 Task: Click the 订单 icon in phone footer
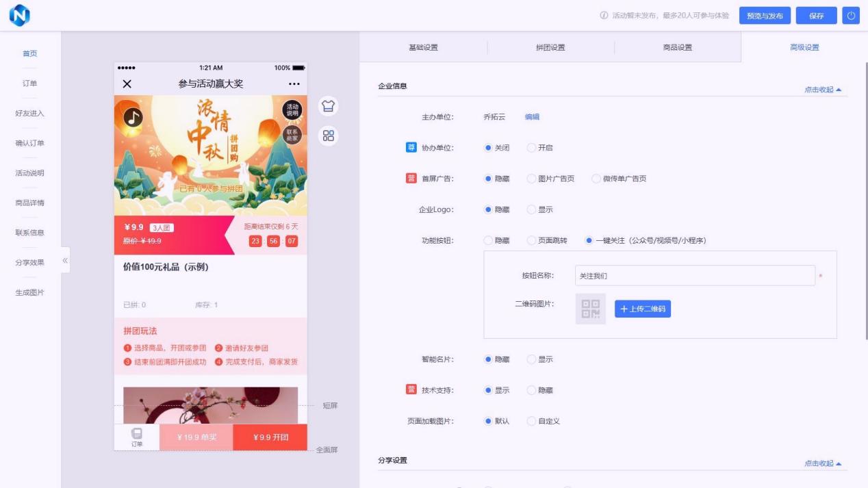tap(137, 437)
